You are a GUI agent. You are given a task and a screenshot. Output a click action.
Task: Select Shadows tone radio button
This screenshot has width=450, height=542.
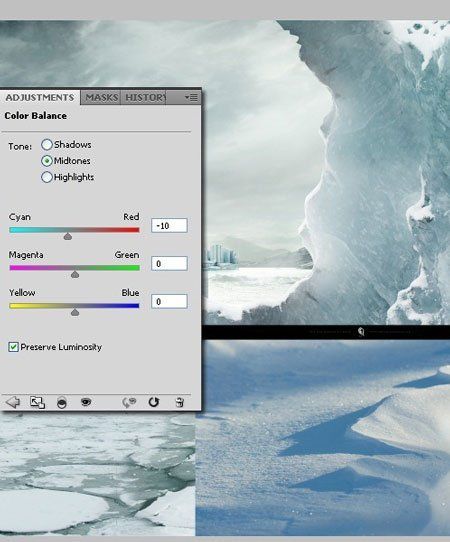[47, 144]
